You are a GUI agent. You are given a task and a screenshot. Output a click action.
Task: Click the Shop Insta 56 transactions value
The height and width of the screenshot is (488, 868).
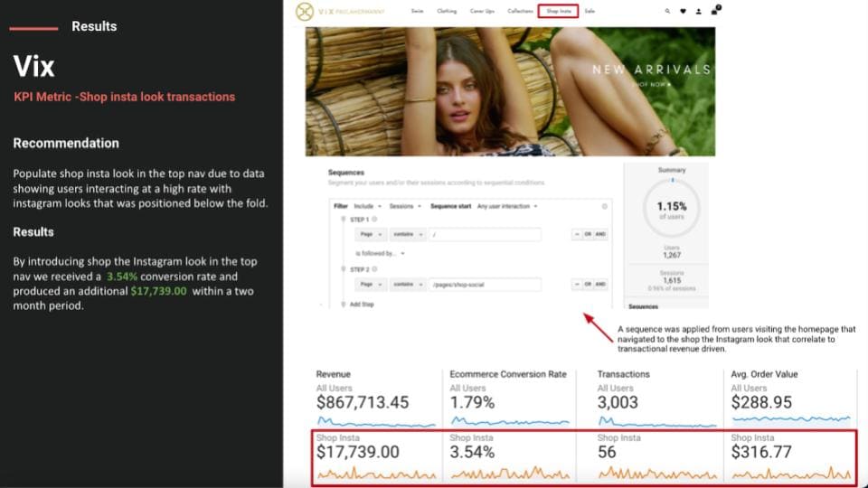coord(607,452)
